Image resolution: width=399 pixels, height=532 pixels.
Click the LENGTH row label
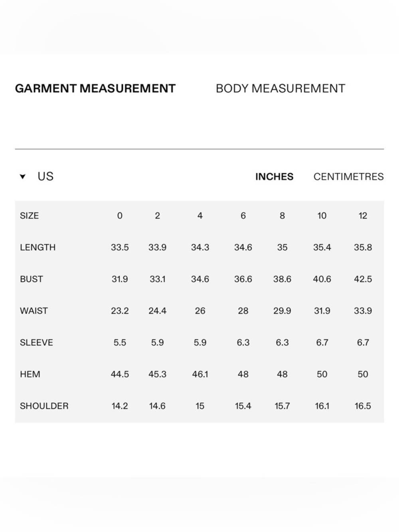[38, 247]
